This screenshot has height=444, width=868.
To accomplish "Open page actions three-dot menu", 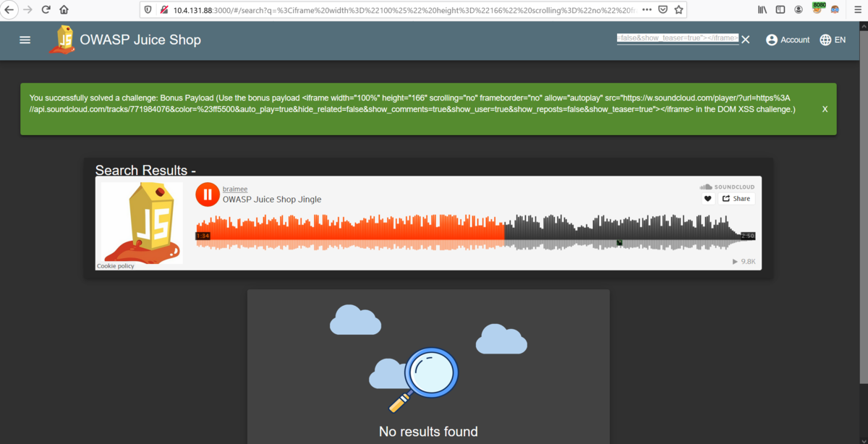I will click(x=647, y=10).
